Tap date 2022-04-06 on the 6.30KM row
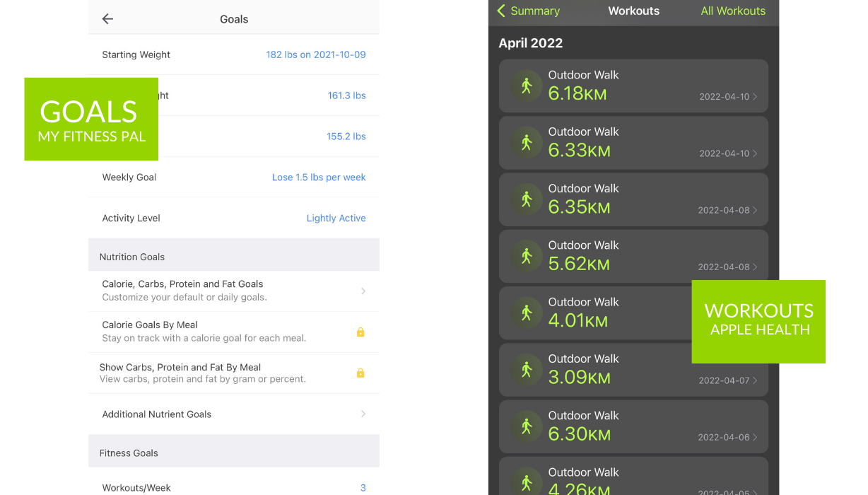This screenshot has height=495, width=868. point(724,437)
